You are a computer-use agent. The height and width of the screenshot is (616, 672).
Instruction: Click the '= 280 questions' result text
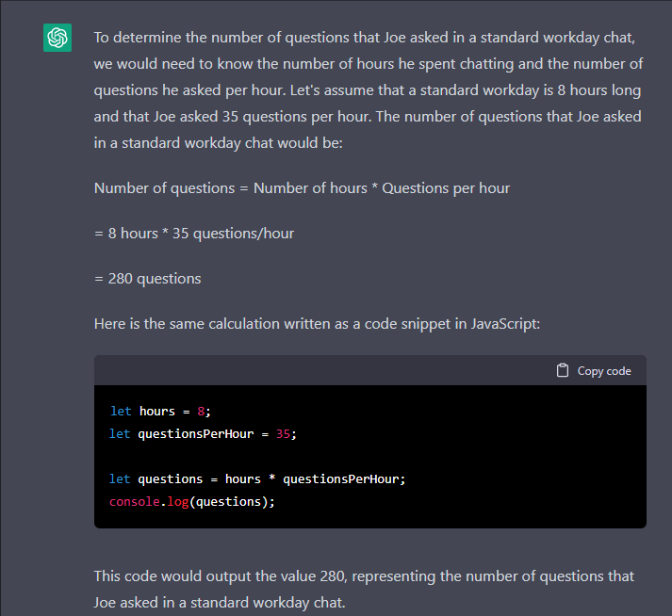pyautogui.click(x=147, y=279)
